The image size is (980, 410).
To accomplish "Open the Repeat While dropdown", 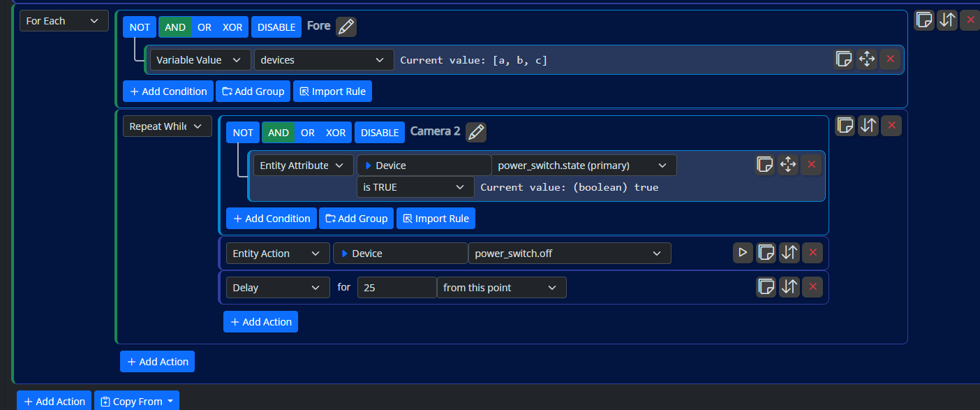I will tap(167, 126).
